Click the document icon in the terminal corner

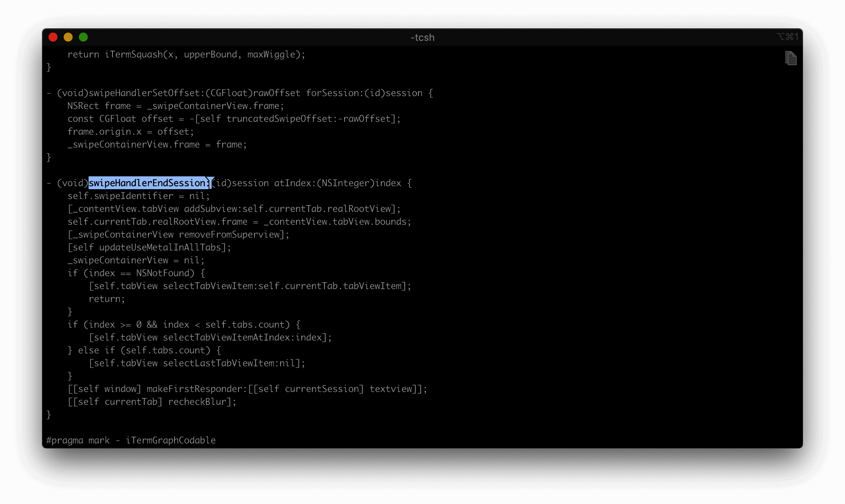pyautogui.click(x=791, y=58)
